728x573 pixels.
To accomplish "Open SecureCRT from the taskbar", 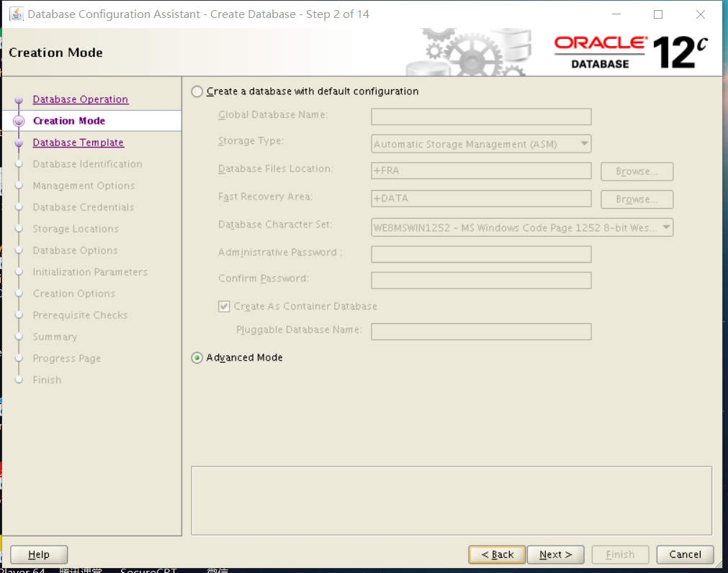I will 148,569.
